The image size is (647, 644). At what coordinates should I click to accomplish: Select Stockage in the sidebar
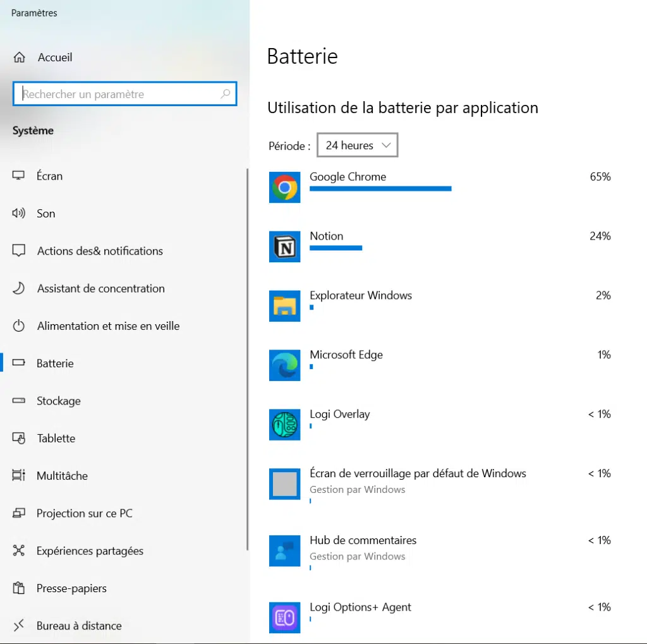(x=124, y=401)
